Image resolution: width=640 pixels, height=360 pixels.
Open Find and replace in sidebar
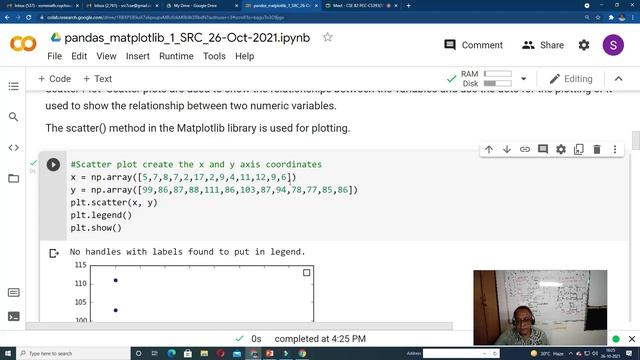pos(13,117)
